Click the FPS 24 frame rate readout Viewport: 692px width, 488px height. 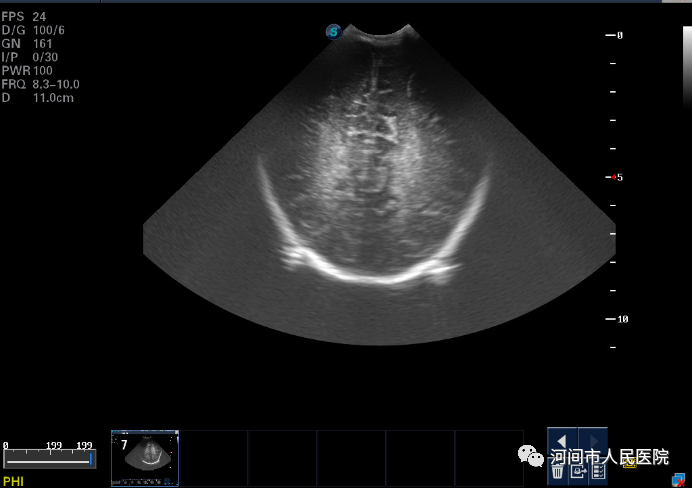pyautogui.click(x=25, y=17)
